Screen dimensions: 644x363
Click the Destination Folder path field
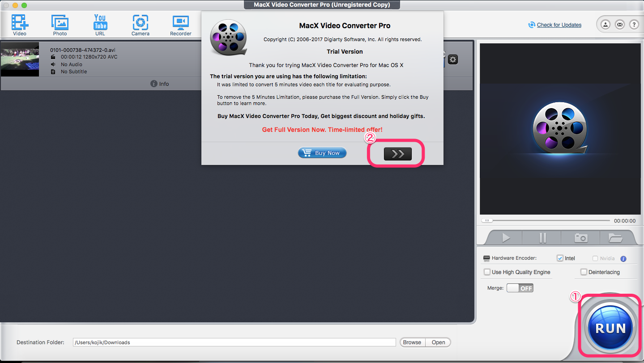[x=235, y=342]
